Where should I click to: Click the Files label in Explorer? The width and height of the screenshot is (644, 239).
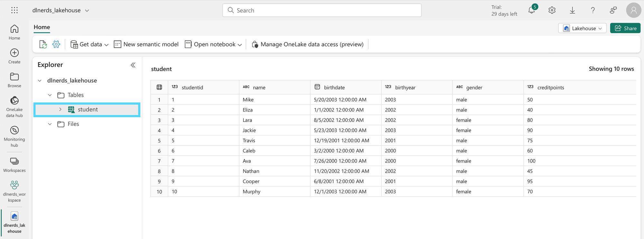pyautogui.click(x=73, y=124)
